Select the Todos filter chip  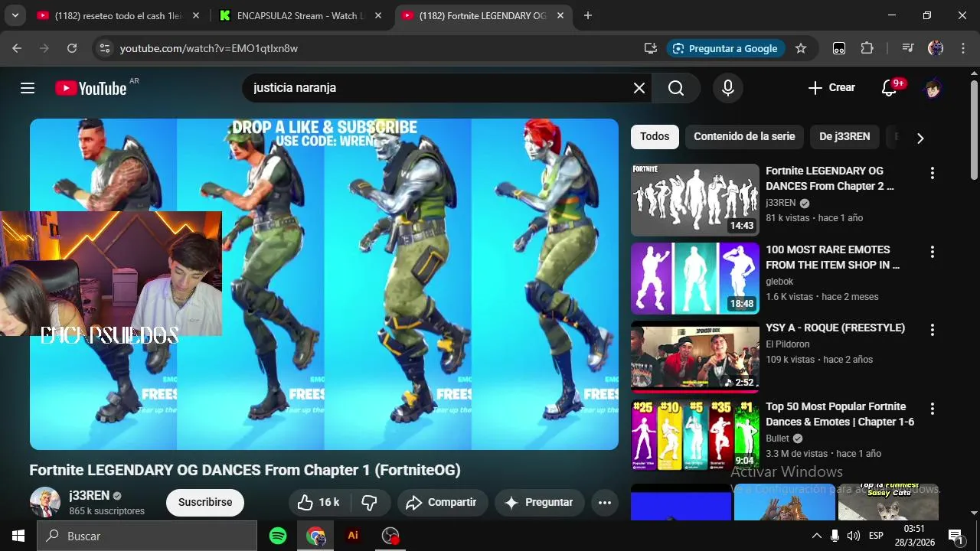point(655,137)
